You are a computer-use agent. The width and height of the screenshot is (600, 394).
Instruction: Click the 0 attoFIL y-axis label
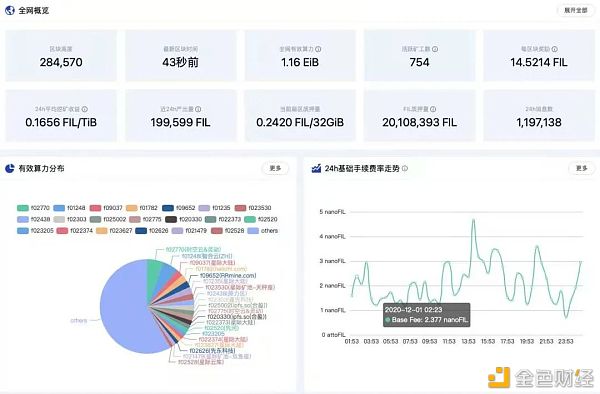click(x=334, y=335)
